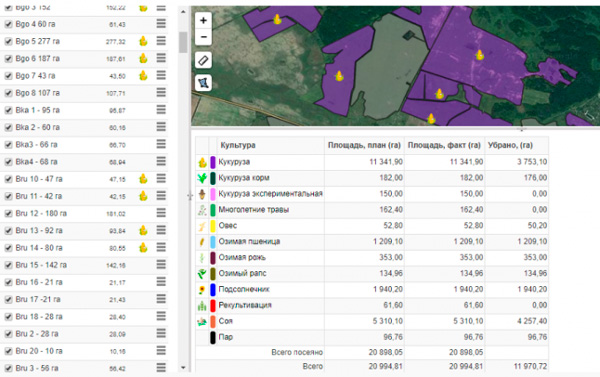
Task: Uncheck the Bgo 4 60 га field
Action: tap(8, 24)
